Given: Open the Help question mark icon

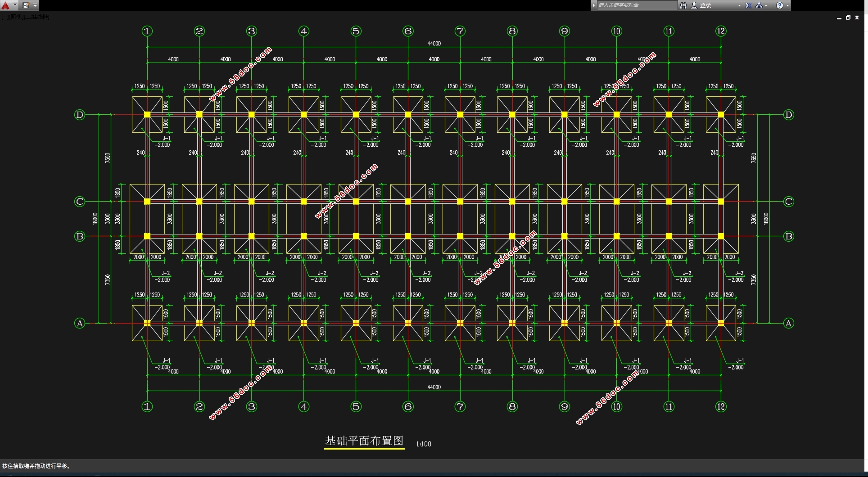Looking at the screenshot, I should point(780,5).
